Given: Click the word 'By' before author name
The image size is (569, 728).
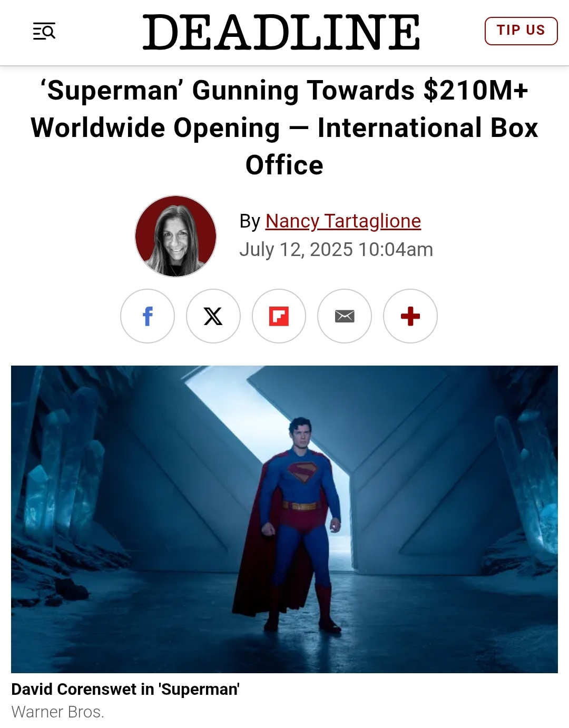Looking at the screenshot, I should tap(250, 221).
